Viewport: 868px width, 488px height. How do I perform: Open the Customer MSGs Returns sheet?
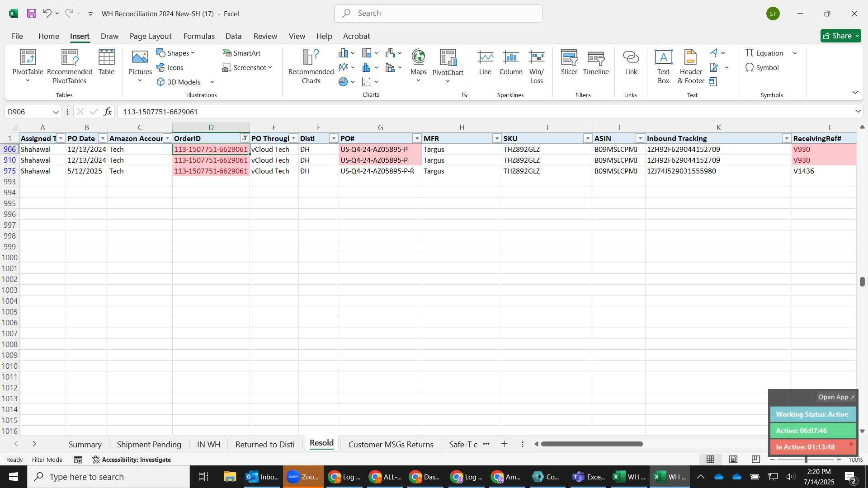pyautogui.click(x=391, y=445)
